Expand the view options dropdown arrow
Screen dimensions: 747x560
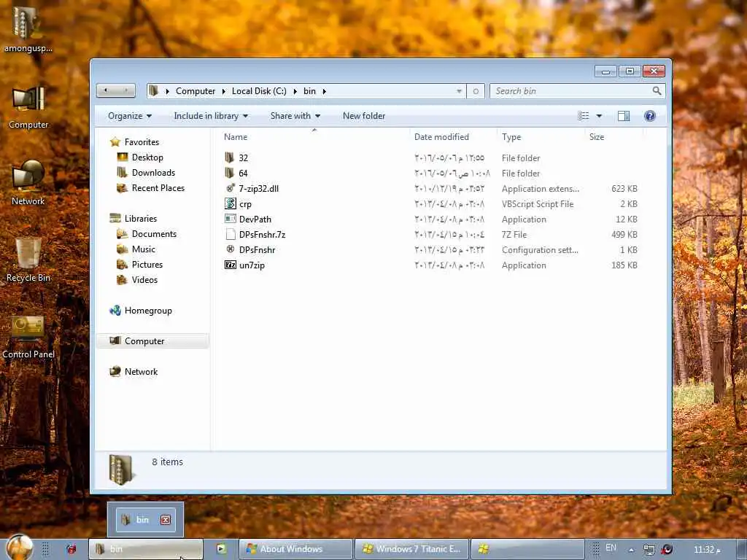click(600, 116)
